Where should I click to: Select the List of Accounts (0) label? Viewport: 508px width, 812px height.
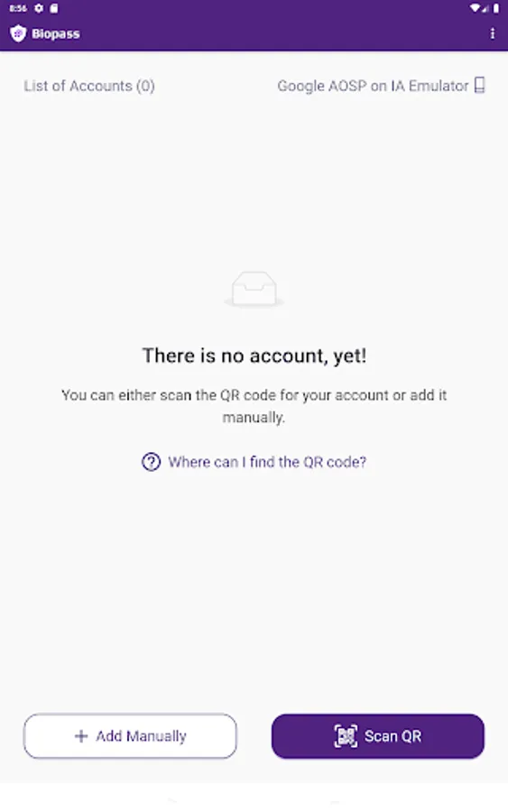pyautogui.click(x=89, y=86)
